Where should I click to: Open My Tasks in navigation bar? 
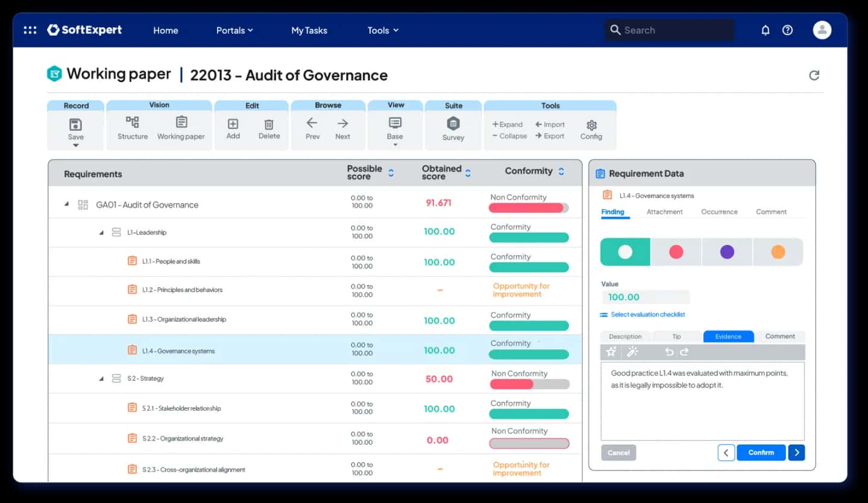309,30
